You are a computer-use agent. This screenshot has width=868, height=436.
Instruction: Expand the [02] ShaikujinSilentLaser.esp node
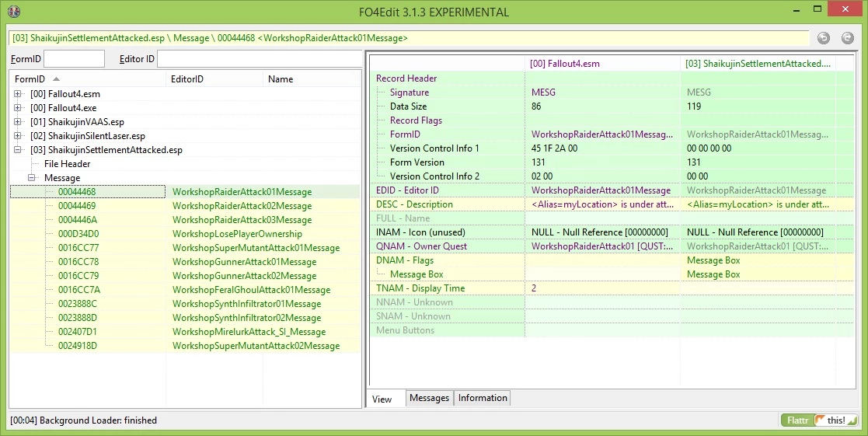tap(18, 135)
